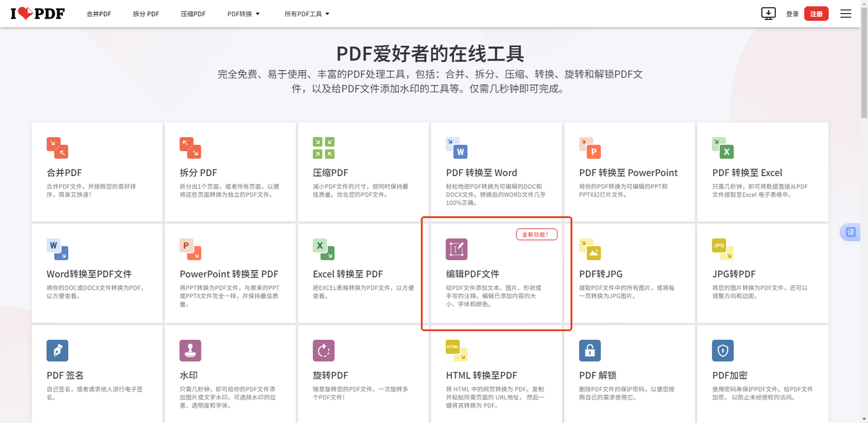Image resolution: width=868 pixels, height=423 pixels.
Task: Click the Excel 转换至 PDF title
Action: (348, 274)
